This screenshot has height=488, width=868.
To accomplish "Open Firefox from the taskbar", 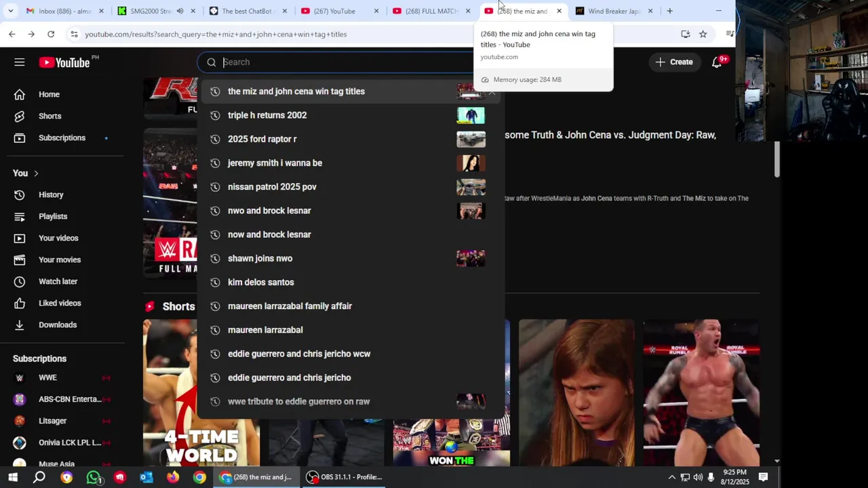I will (x=173, y=477).
